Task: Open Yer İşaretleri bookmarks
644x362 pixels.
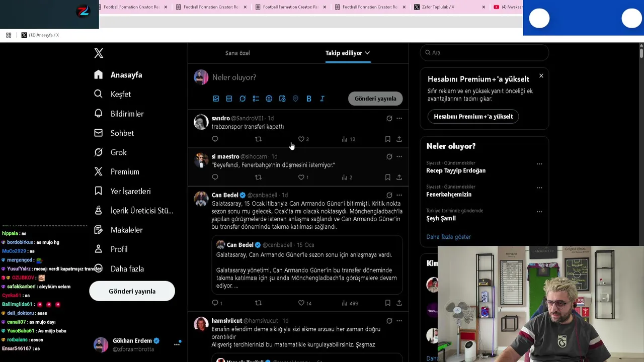Action: [122, 191]
